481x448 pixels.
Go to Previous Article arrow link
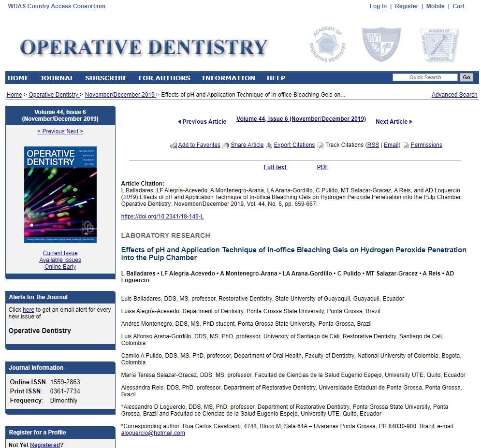click(x=202, y=122)
